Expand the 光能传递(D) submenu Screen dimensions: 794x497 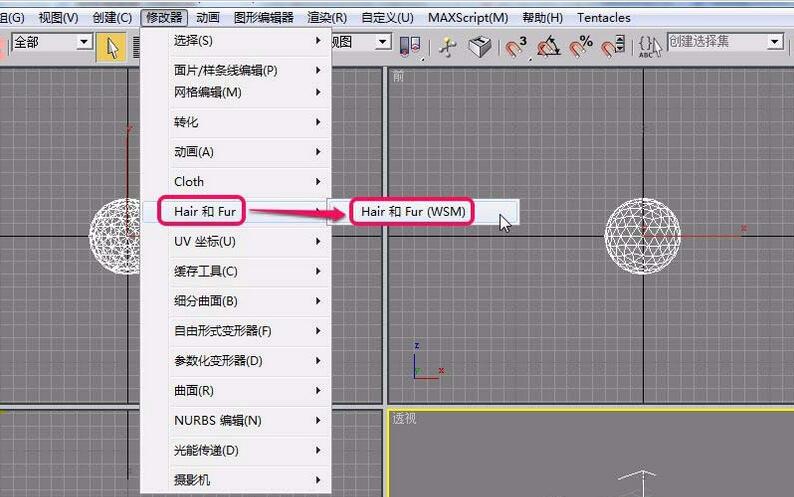coord(236,450)
